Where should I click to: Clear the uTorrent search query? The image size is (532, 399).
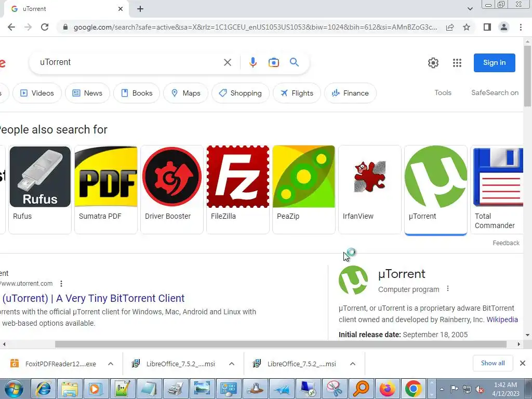pyautogui.click(x=228, y=62)
